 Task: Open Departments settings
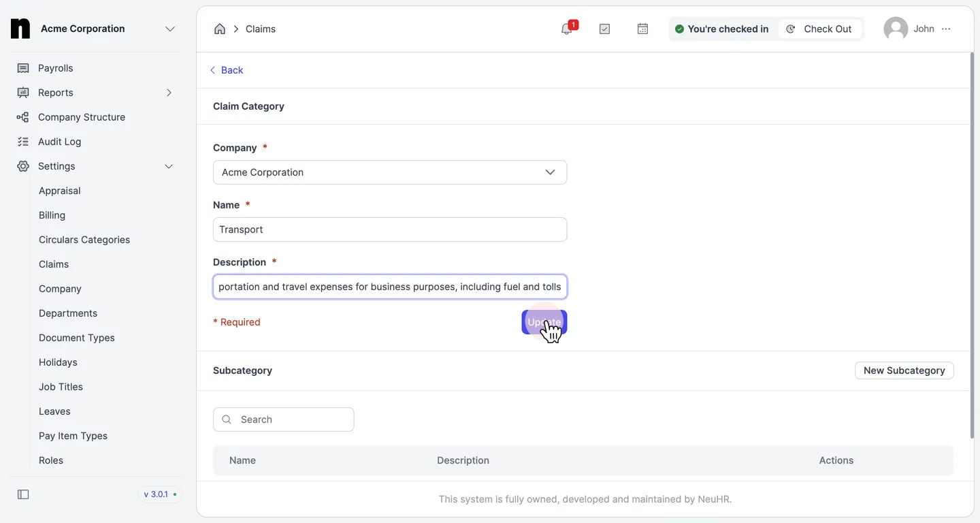[68, 313]
